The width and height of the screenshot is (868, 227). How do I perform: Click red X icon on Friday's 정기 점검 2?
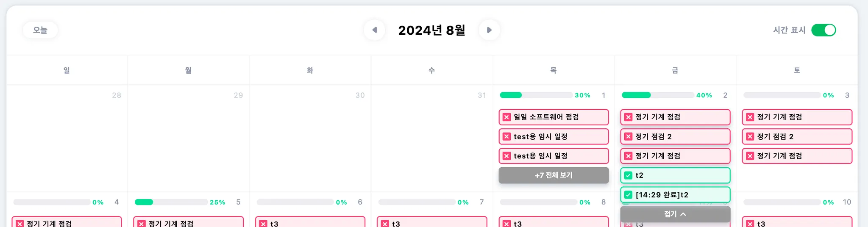pyautogui.click(x=628, y=137)
